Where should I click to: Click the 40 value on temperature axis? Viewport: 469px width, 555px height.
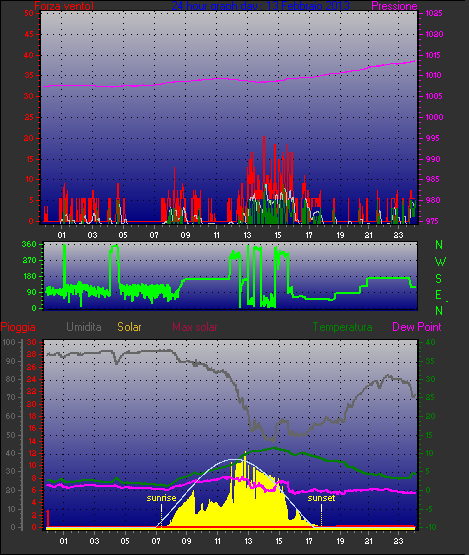tap(430, 342)
